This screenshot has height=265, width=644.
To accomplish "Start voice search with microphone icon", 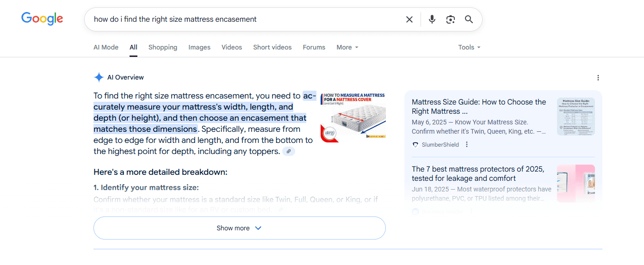I will pos(432,19).
